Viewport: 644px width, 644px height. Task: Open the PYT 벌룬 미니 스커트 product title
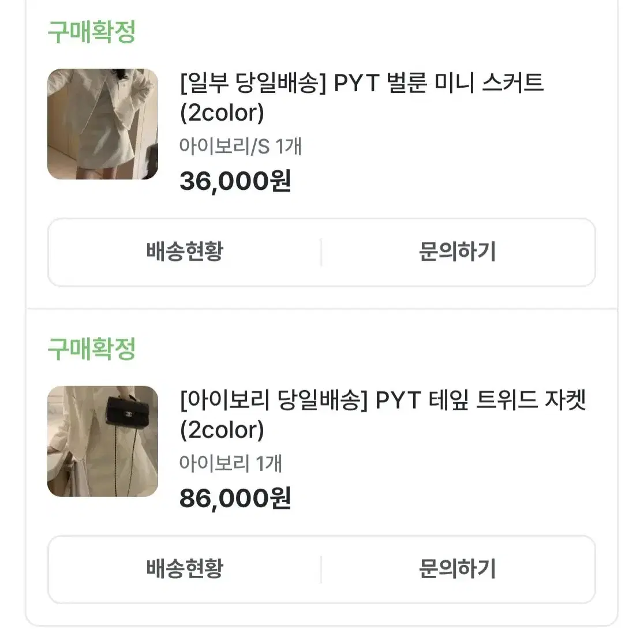362,98
